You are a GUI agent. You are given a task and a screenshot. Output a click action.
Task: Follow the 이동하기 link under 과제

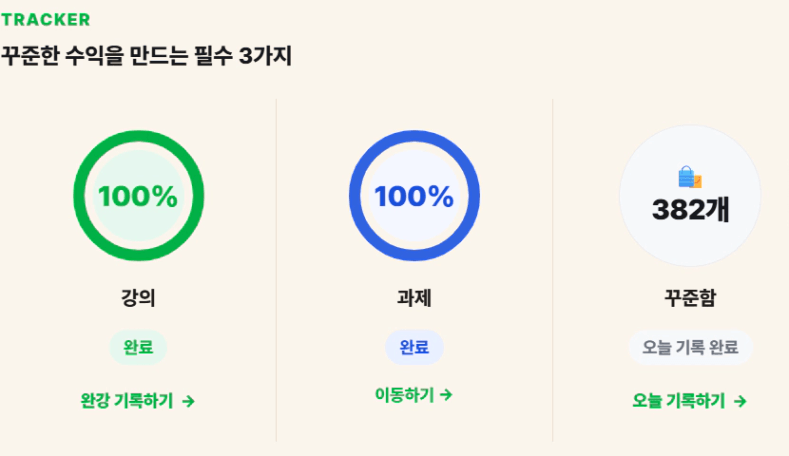point(414,395)
